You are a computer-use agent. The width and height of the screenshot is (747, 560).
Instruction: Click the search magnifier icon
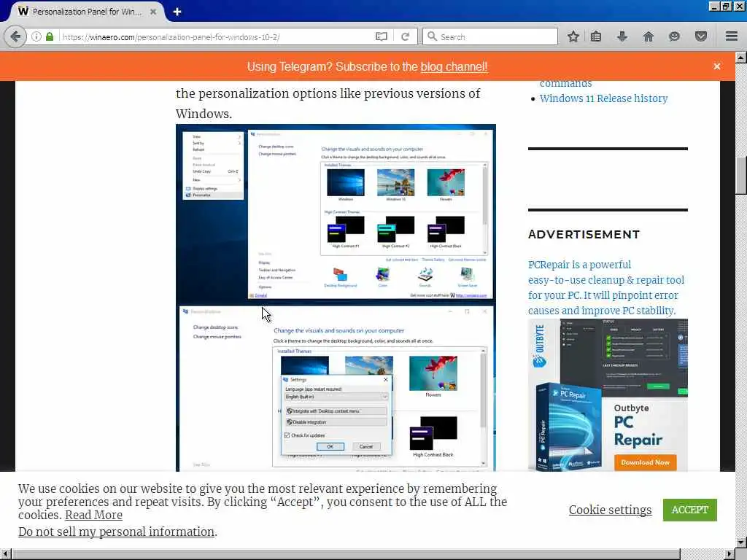point(432,36)
